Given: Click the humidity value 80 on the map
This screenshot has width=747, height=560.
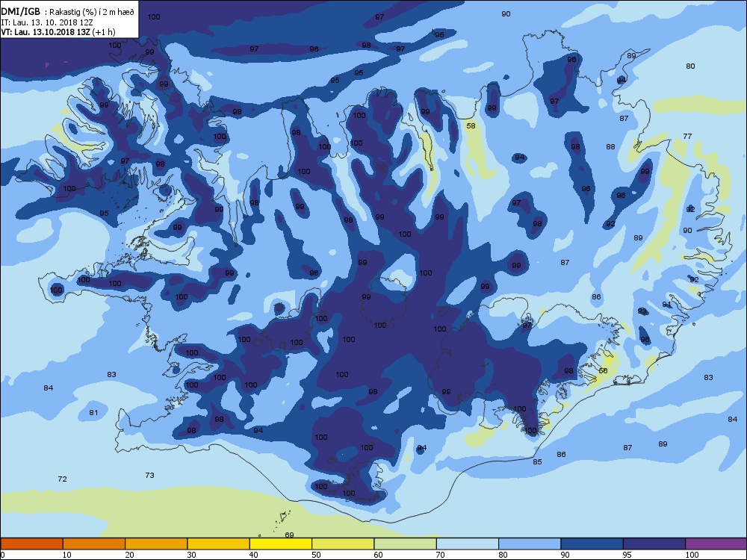Looking at the screenshot, I should click(690, 66).
